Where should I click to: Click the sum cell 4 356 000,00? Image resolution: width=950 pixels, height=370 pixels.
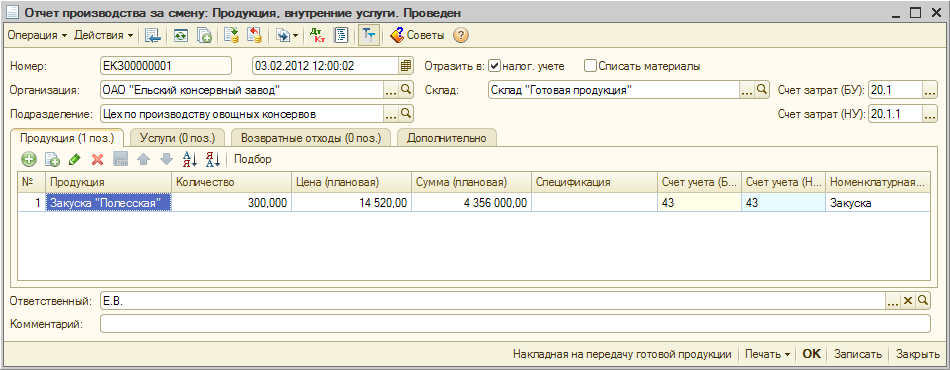[471, 203]
